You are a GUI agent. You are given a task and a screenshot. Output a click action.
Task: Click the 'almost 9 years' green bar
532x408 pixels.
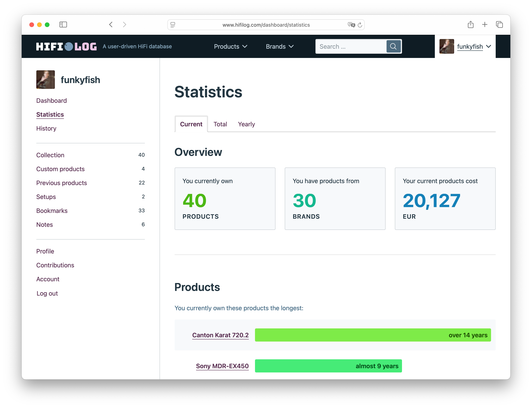pos(328,366)
